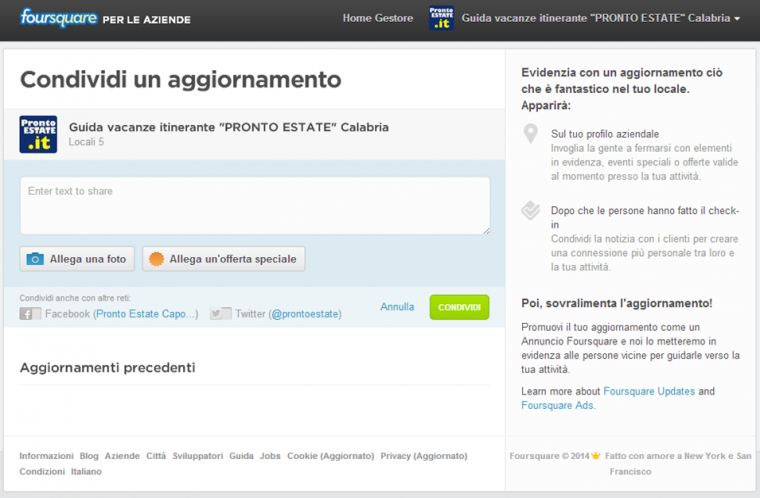Click Sul tuo profilo aziendale text
Viewport: 760px width, 498px height.
point(605,134)
